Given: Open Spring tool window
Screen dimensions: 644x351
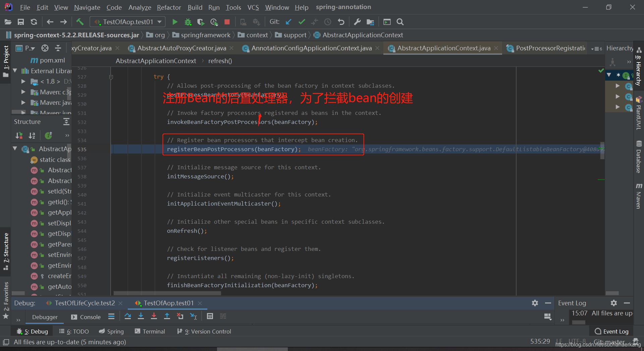Looking at the screenshot, I should tap(111, 332).
